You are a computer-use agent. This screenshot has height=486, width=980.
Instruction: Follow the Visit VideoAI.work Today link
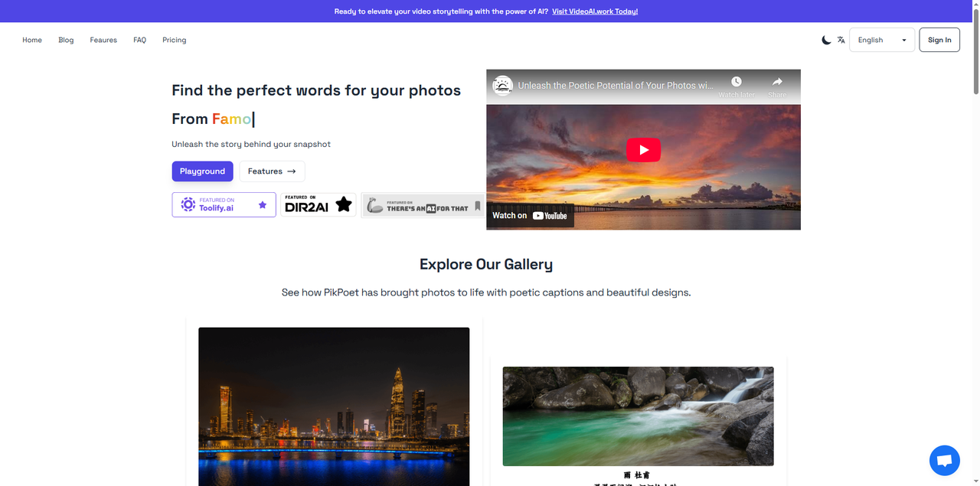[595, 11]
